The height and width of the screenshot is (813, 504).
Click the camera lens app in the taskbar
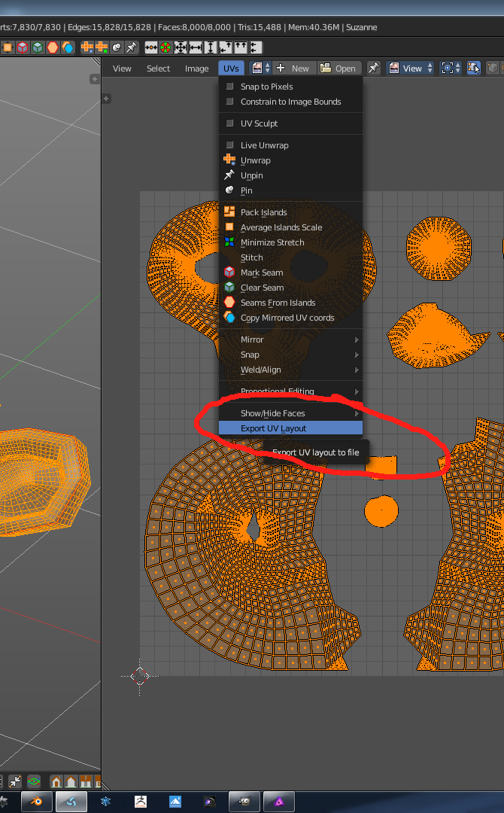tap(210, 802)
